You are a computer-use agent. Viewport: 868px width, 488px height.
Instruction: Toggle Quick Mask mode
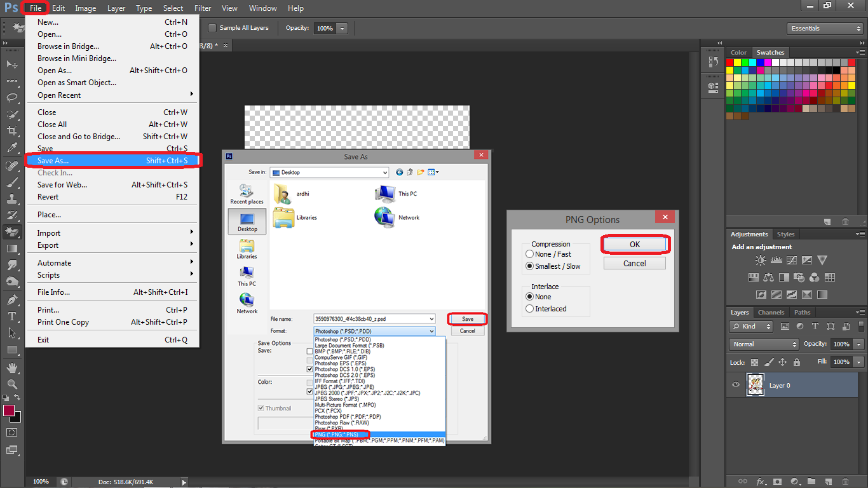[x=12, y=433]
